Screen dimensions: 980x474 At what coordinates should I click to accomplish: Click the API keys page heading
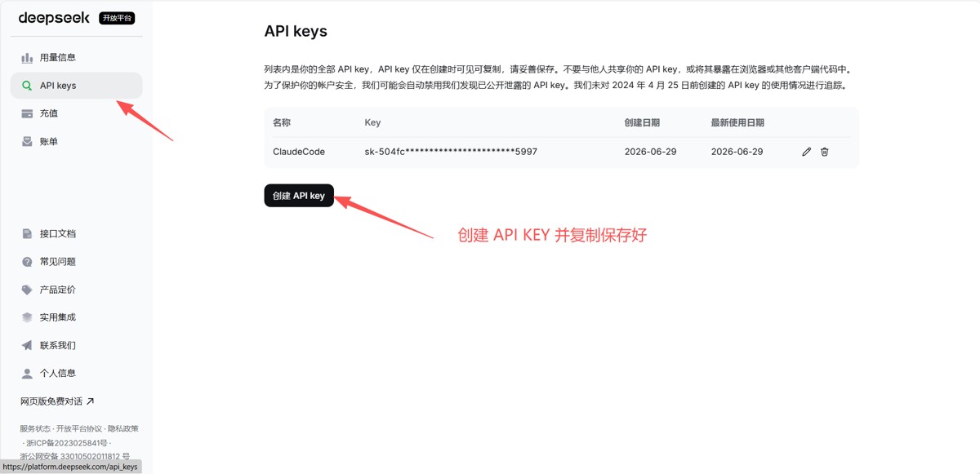click(296, 32)
